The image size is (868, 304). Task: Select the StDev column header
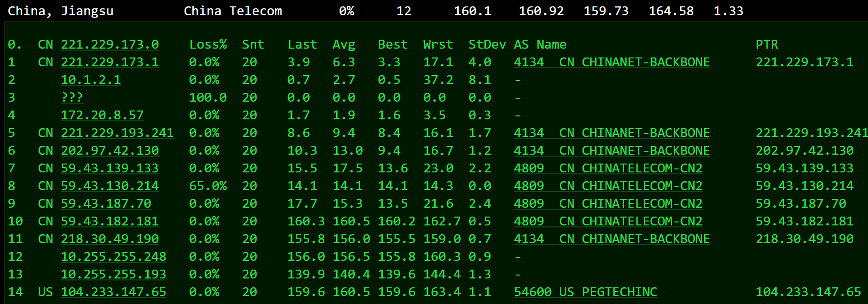coord(487,45)
